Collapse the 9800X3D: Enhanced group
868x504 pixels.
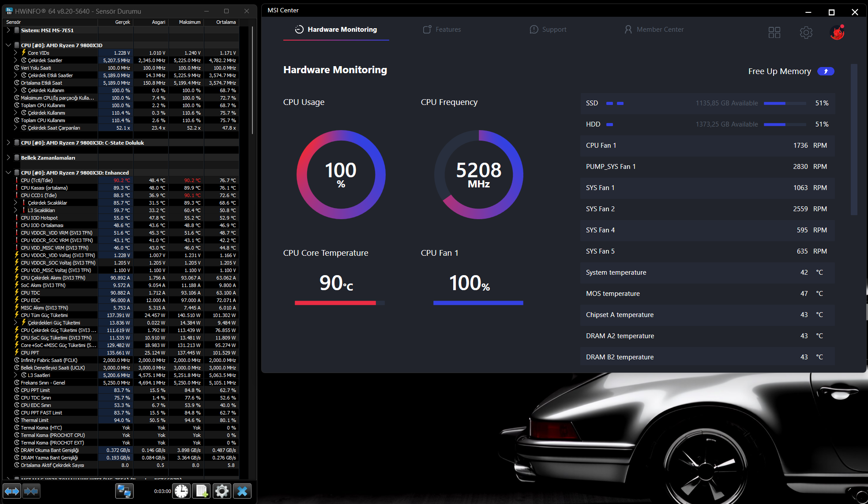click(8, 173)
